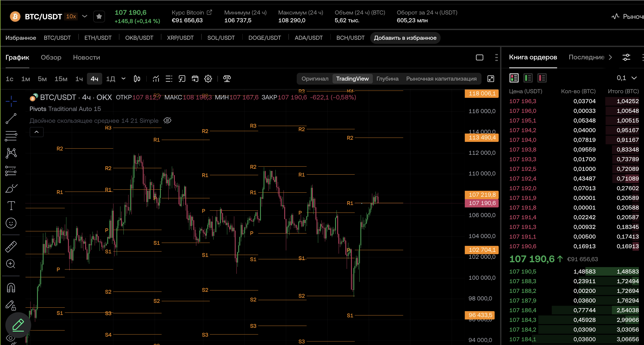The width and height of the screenshot is (644, 345).
Task: Click sell order price 107 196,3
Action: click(523, 101)
